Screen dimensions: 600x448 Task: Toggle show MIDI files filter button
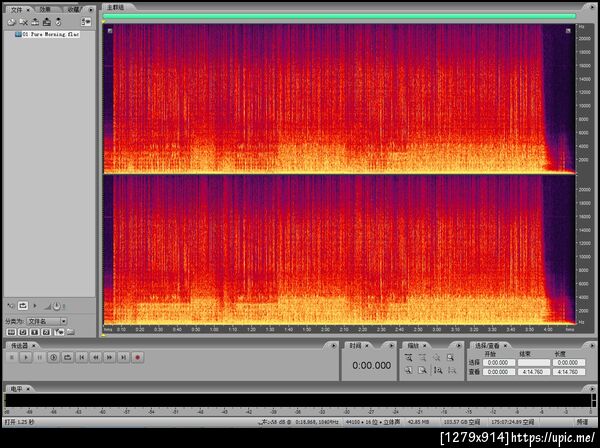tap(46, 332)
